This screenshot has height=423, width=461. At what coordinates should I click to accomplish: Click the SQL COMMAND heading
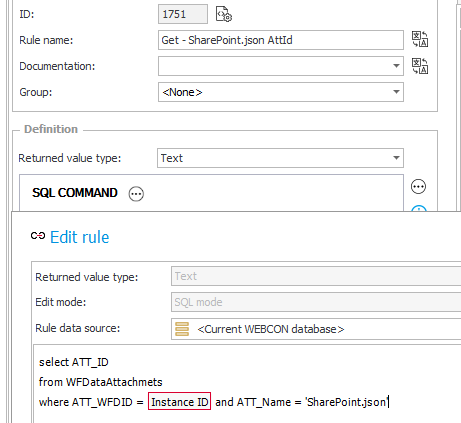pyautogui.click(x=75, y=193)
